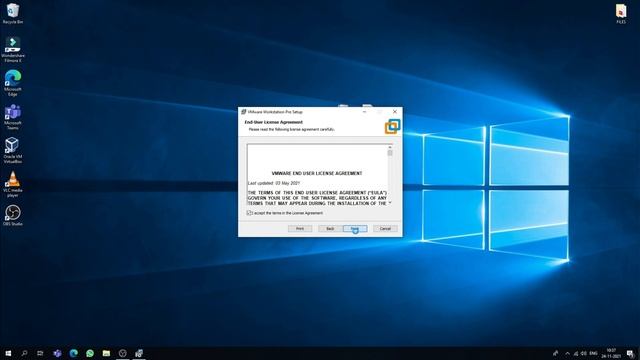The image size is (640, 360).
Task: Click the network icon in system tray
Action: coord(576,353)
